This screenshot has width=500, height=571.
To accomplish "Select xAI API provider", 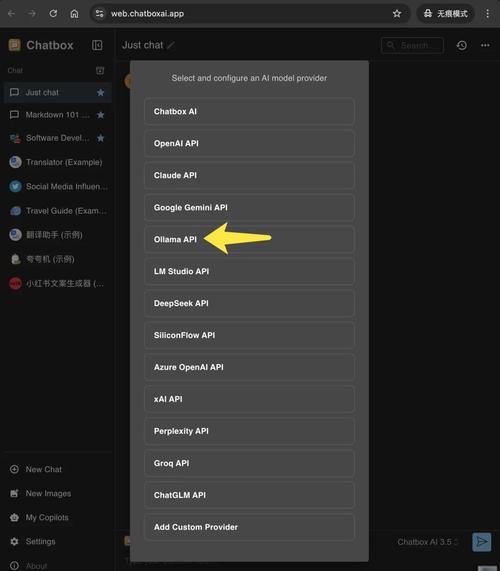I will [249, 399].
